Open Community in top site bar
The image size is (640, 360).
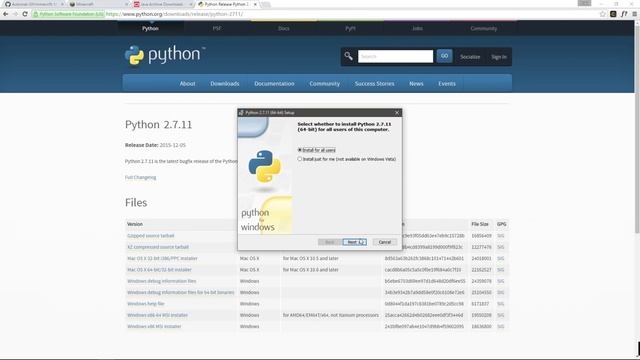click(484, 29)
